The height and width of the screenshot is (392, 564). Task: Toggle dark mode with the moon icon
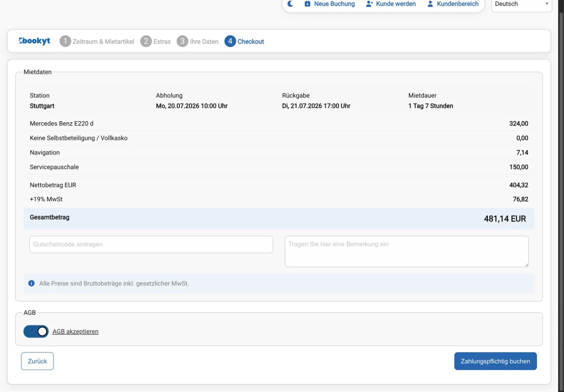tap(290, 4)
